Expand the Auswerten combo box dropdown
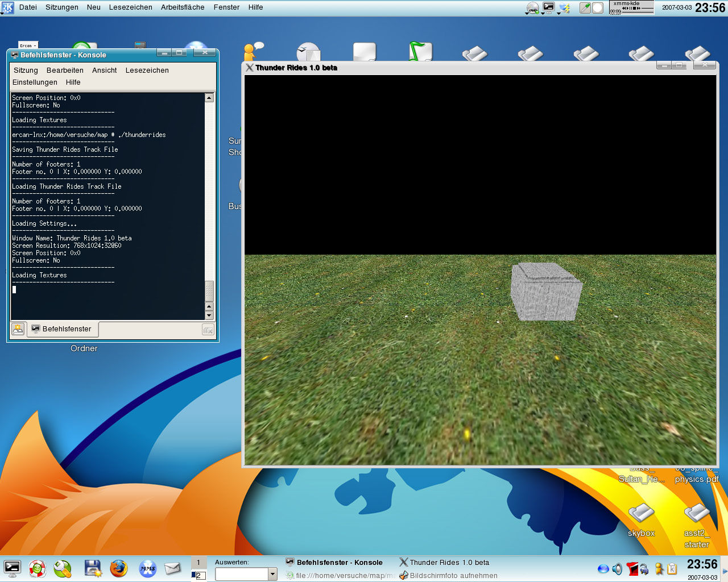The width and height of the screenshot is (728, 582). point(272,575)
